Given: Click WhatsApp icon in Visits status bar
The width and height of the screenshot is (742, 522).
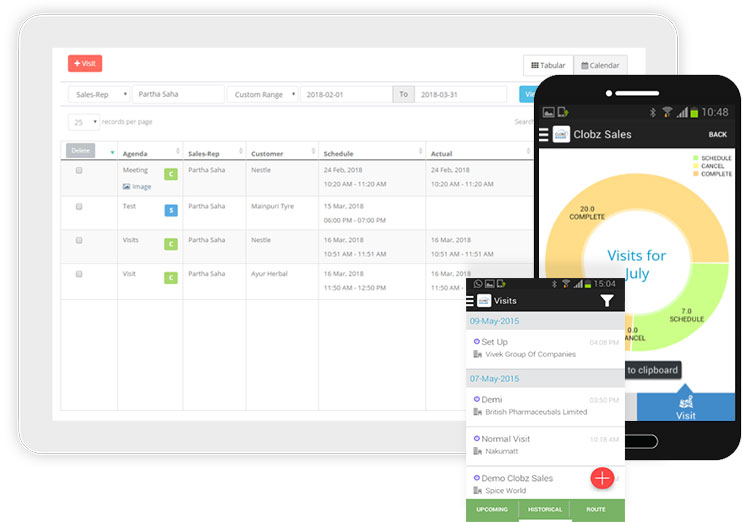Looking at the screenshot, I should click(478, 284).
